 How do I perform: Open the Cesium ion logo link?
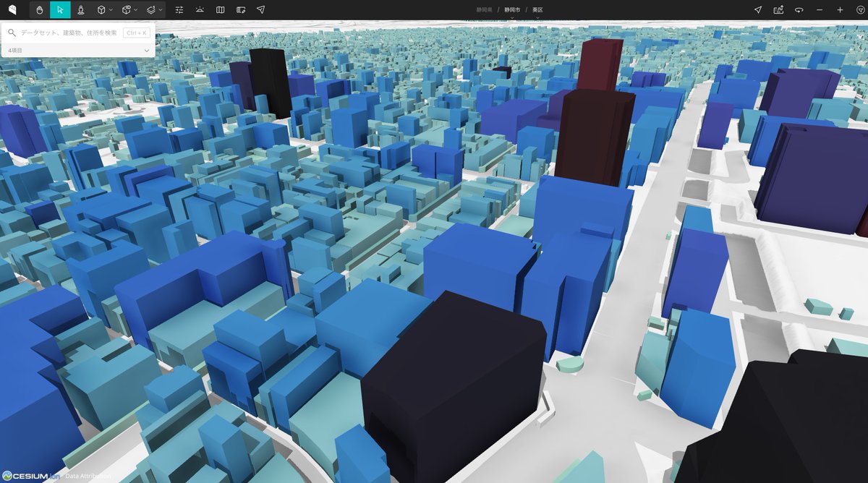pos(30,476)
